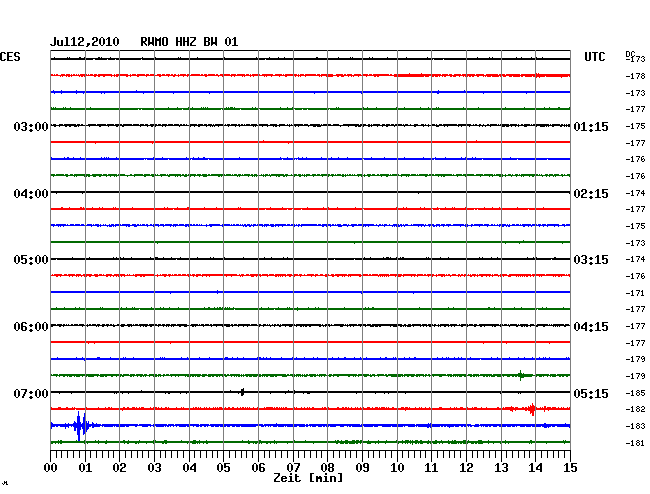
Task: Click the DC offset value -183
Action: click(635, 426)
